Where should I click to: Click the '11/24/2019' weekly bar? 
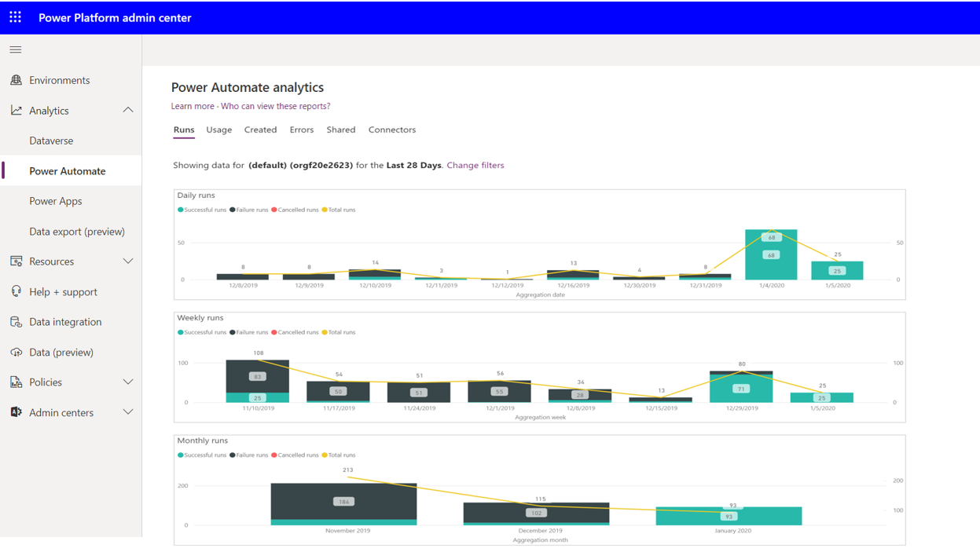coord(419,393)
